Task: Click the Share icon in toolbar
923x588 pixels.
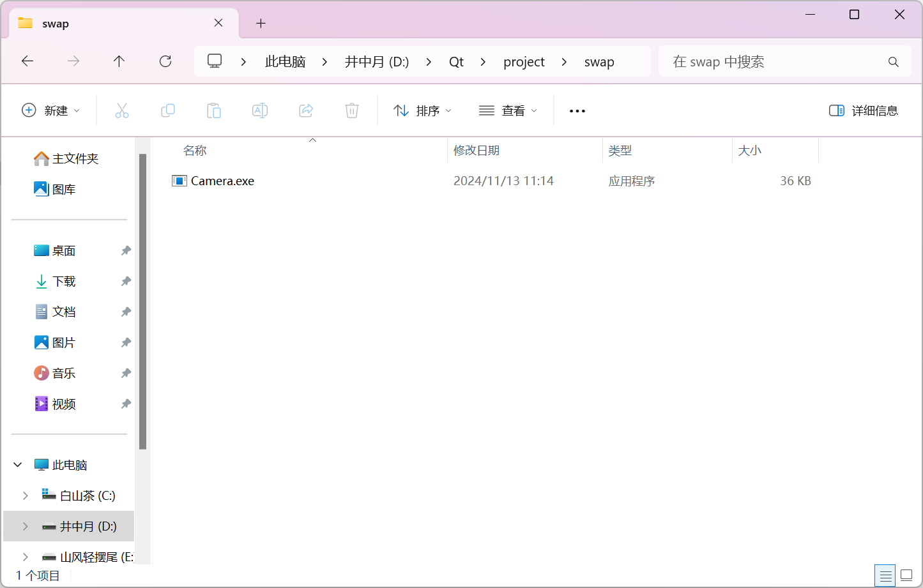Action: 306,110
